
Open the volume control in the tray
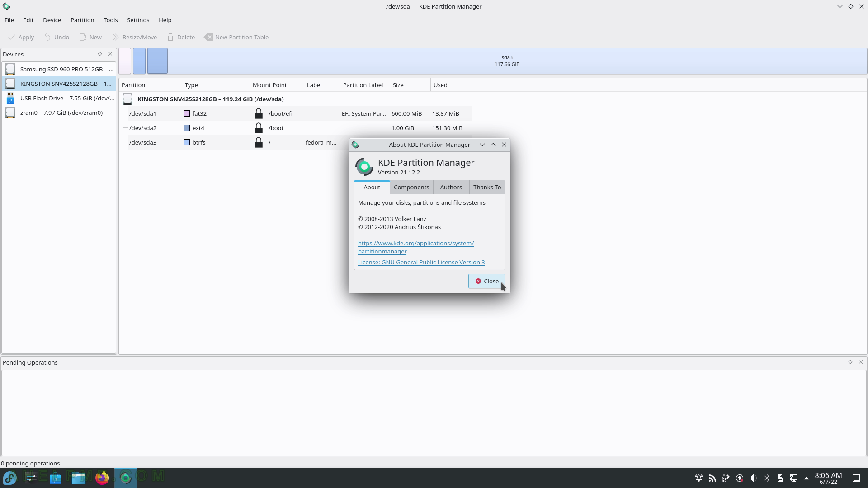pyautogui.click(x=753, y=478)
